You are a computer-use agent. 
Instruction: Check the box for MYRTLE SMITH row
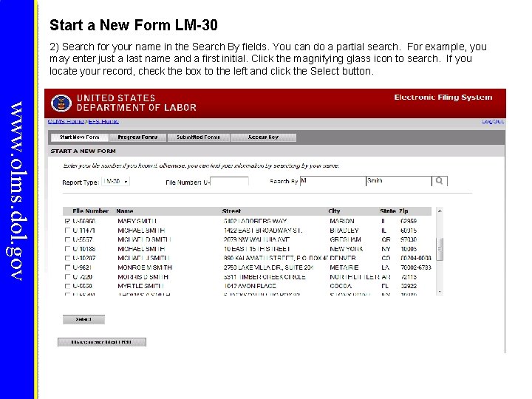click(x=67, y=286)
